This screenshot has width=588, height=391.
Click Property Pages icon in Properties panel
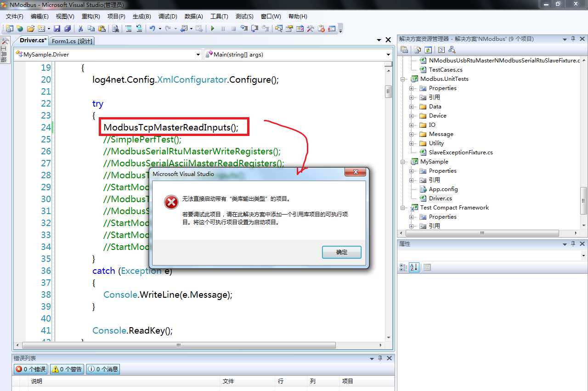click(427, 267)
